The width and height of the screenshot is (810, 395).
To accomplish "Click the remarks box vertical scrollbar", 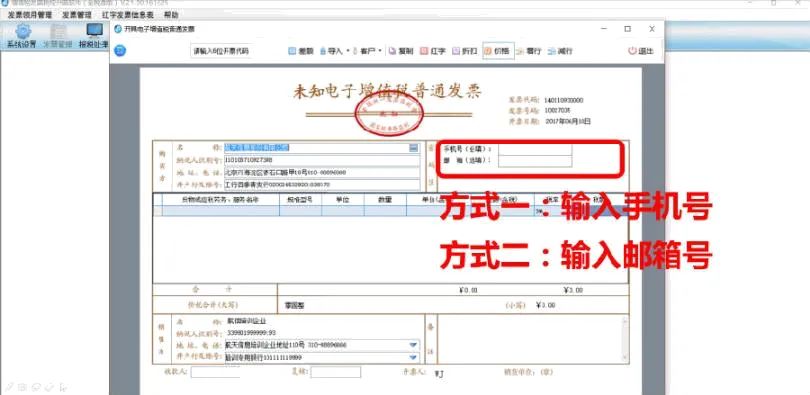I will click(625, 339).
